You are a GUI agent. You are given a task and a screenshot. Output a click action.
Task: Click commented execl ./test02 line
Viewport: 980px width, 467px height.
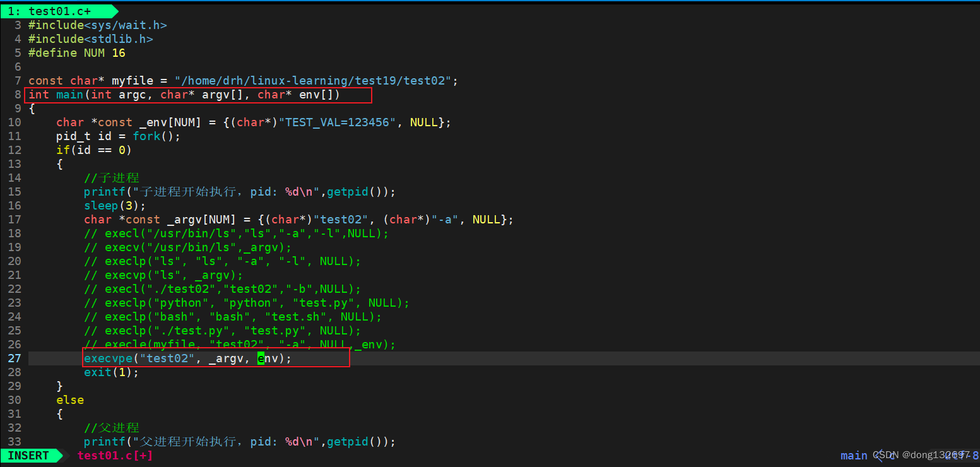coord(223,289)
